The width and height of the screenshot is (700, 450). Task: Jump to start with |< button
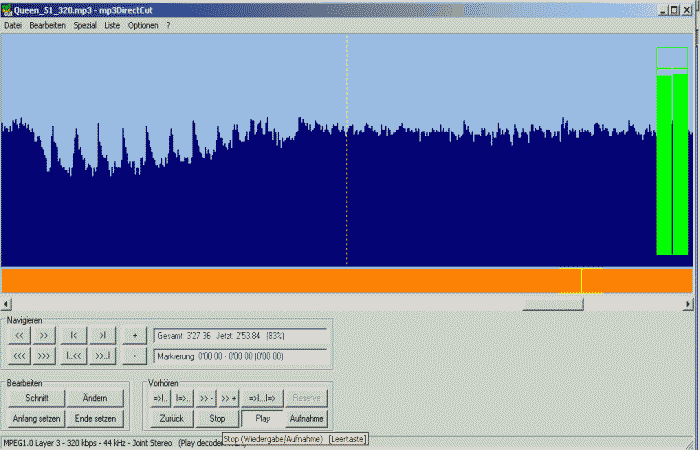point(74,335)
